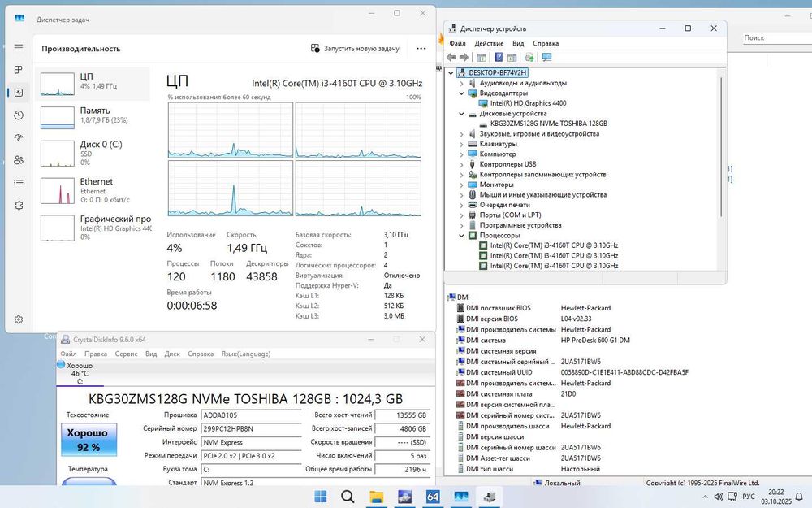Open Справка menu in Device Manager
Viewport: 812px width, 508px height.
546,44
